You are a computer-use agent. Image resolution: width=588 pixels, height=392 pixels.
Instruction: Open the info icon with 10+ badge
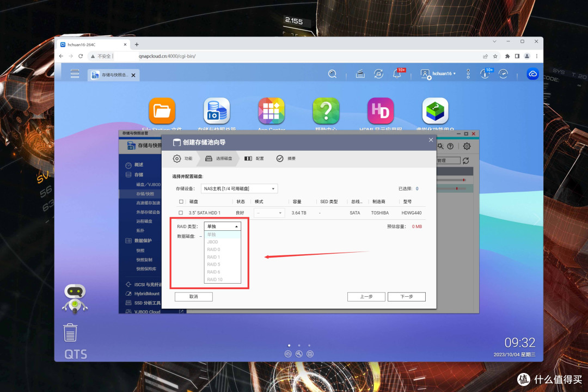(x=486, y=73)
